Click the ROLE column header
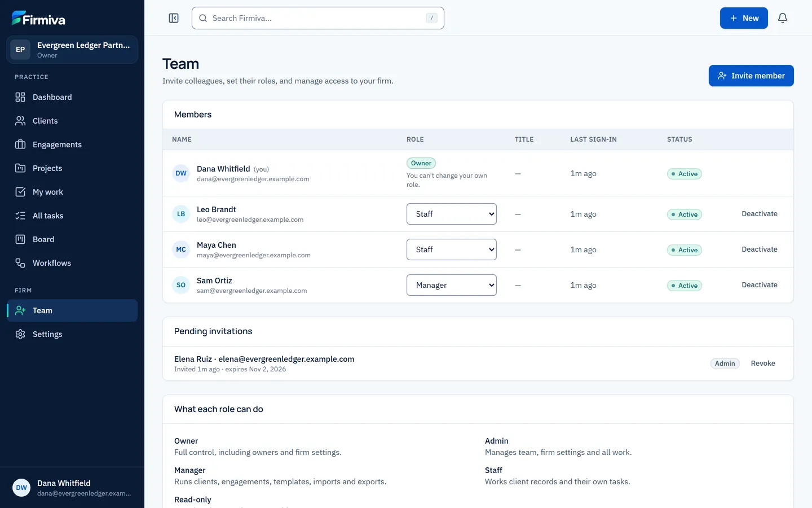 pyautogui.click(x=415, y=139)
